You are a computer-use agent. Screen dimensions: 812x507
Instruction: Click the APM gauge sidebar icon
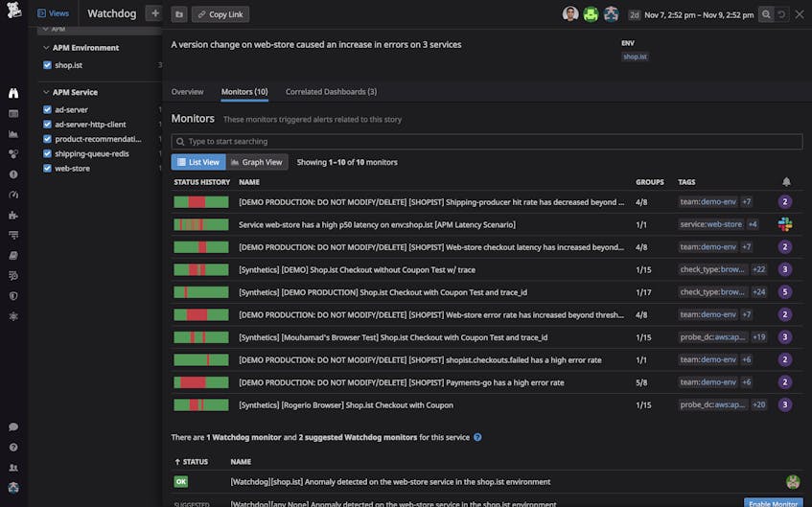tap(13, 195)
